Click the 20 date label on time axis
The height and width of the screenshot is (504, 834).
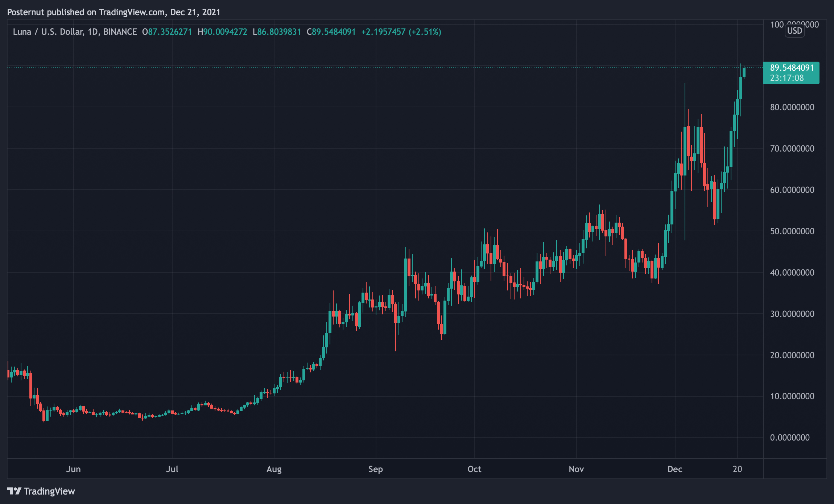coord(737,469)
